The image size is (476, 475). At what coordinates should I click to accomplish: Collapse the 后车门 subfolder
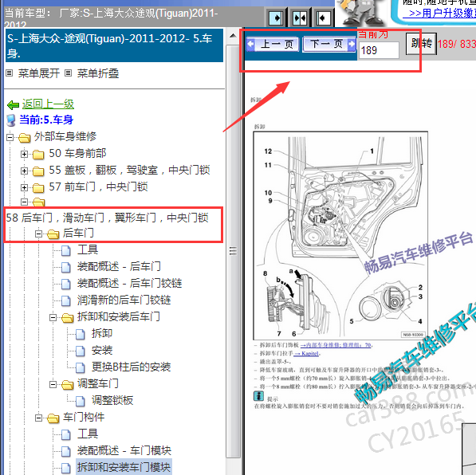[x=38, y=234]
